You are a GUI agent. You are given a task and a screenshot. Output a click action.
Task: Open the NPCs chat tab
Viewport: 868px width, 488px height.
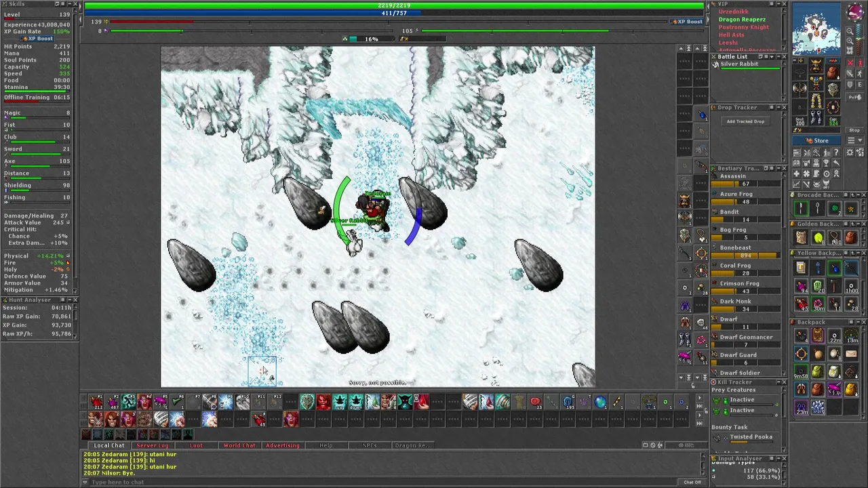[x=370, y=445]
